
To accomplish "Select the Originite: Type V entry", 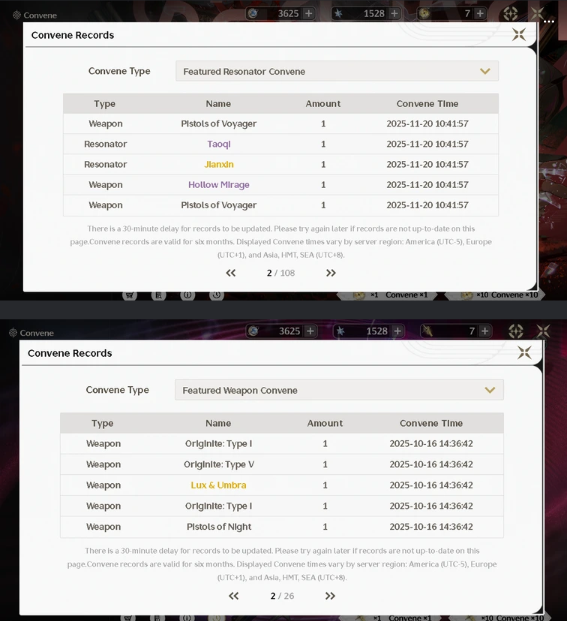I will click(x=219, y=464).
